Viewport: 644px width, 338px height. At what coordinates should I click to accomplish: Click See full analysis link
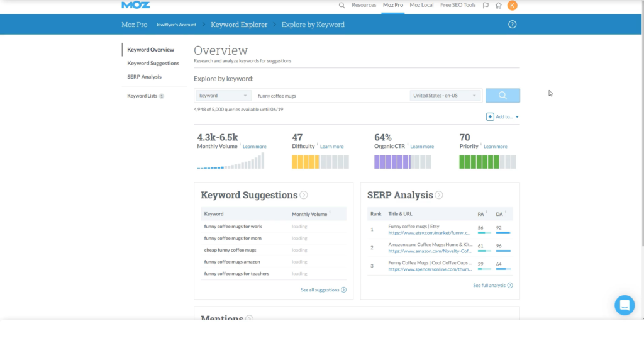[x=493, y=285]
